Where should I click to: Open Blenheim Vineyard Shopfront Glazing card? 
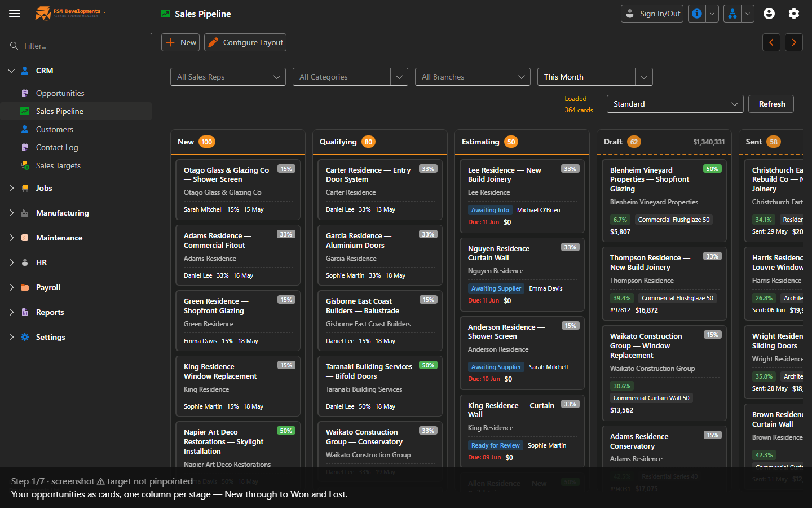coord(664,200)
